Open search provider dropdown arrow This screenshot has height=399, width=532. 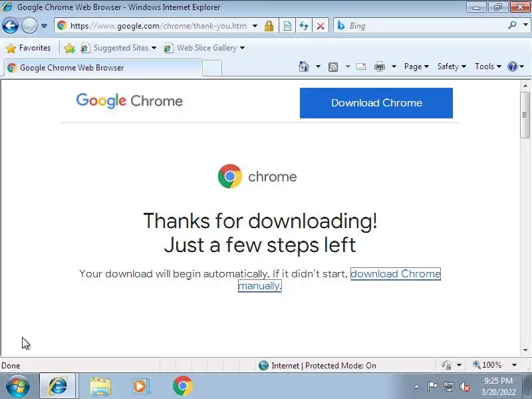tap(525, 25)
